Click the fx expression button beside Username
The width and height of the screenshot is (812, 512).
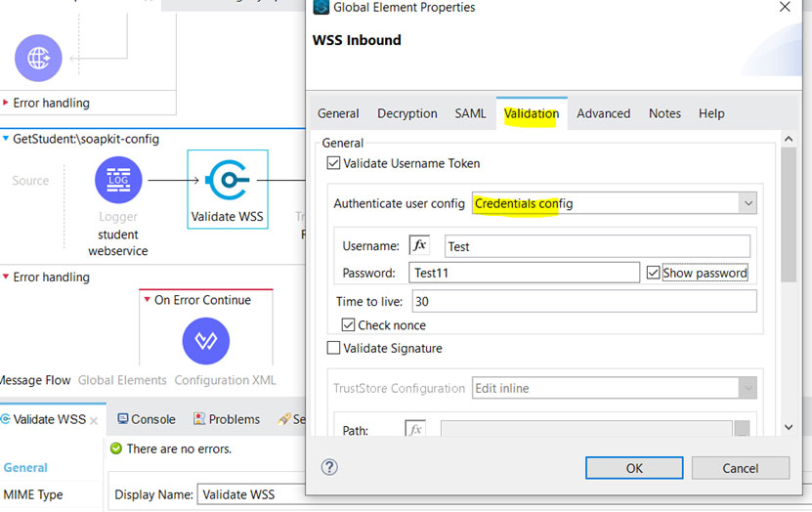419,245
